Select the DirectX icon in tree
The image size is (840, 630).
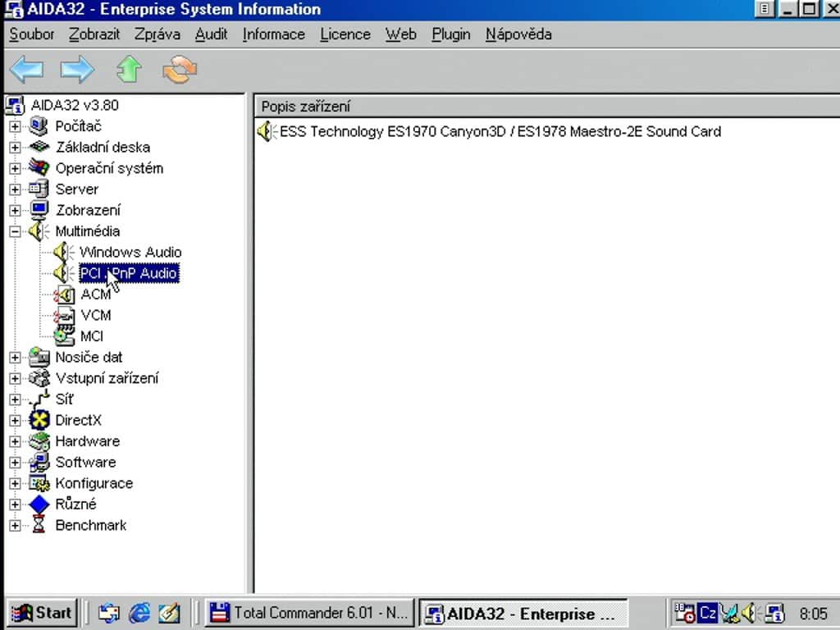(39, 420)
